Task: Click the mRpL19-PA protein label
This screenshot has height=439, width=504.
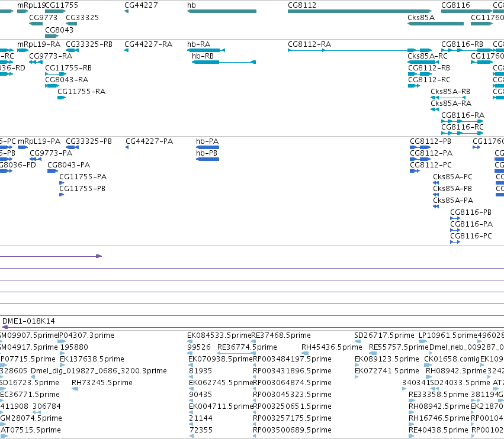Action: (x=39, y=141)
